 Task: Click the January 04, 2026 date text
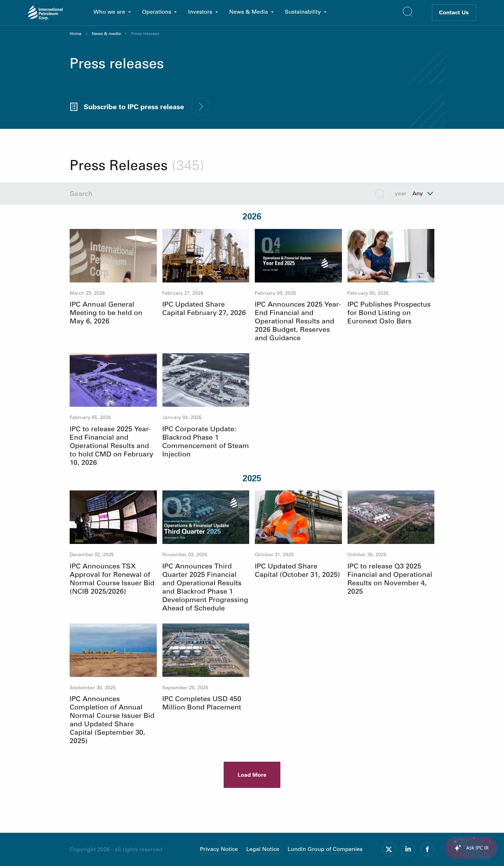coord(182,417)
